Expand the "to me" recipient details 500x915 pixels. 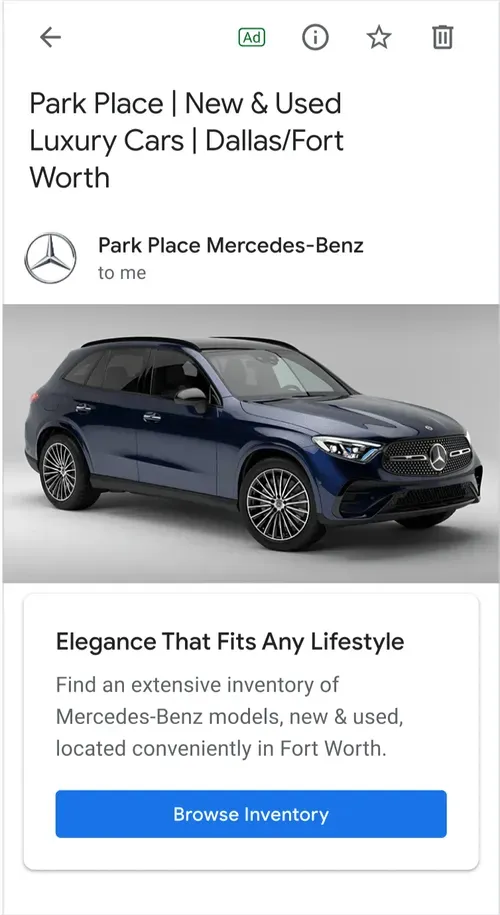(x=121, y=273)
